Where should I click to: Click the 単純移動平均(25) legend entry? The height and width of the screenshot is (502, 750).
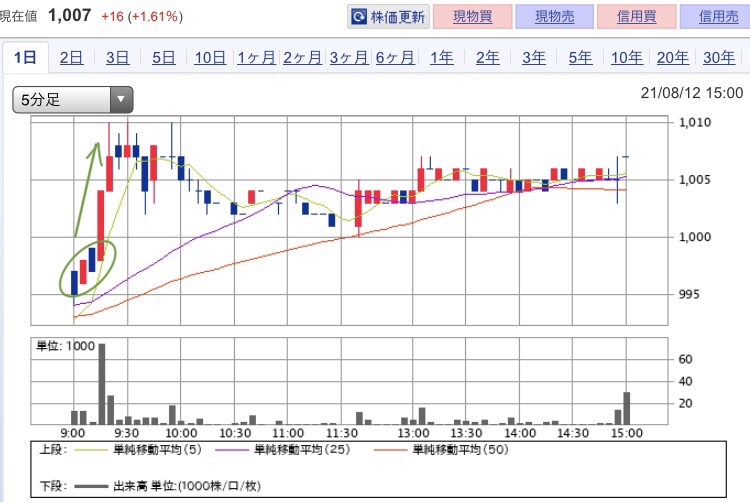click(x=283, y=449)
